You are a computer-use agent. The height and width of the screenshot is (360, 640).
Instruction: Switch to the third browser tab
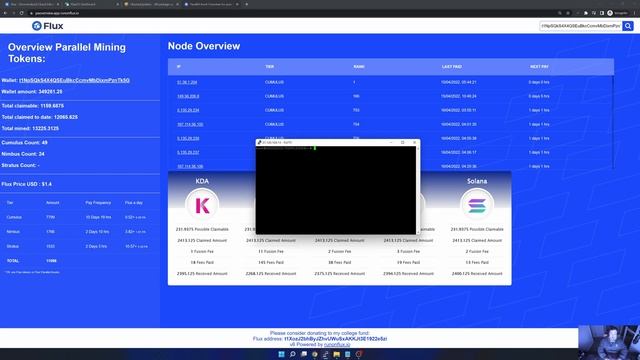point(151,4)
